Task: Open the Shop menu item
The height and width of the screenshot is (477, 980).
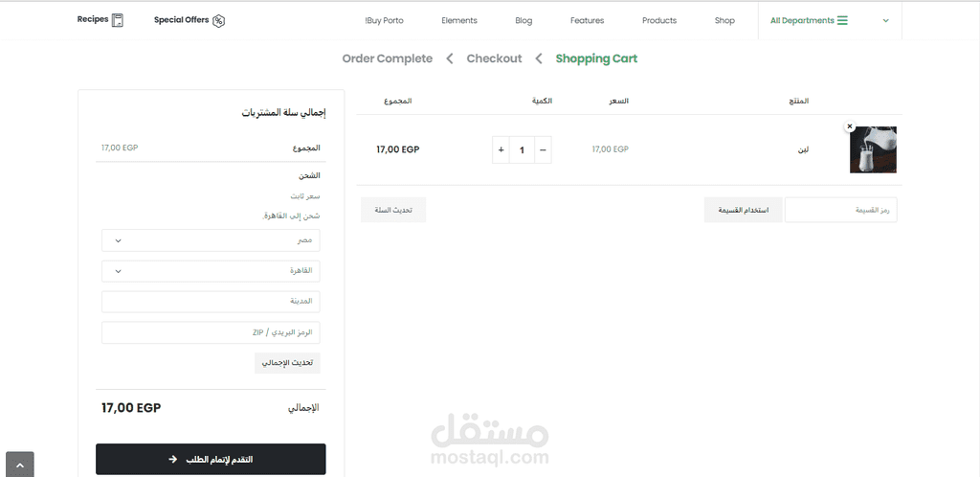Action: 724,21
